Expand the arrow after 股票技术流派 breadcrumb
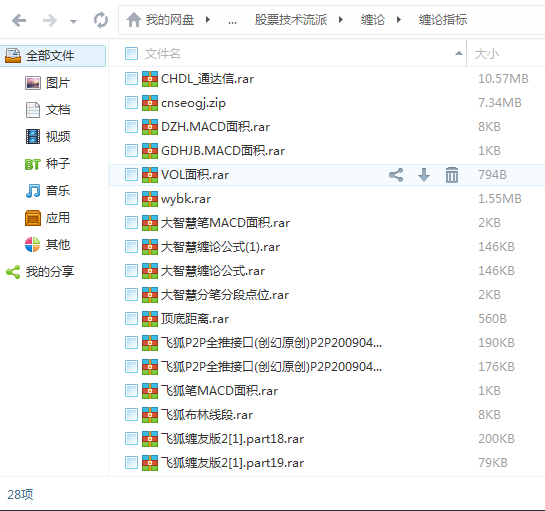 point(341,19)
